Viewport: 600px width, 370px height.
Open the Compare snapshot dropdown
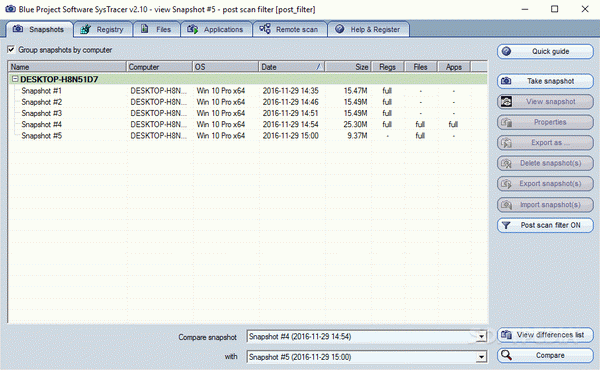[x=481, y=337]
